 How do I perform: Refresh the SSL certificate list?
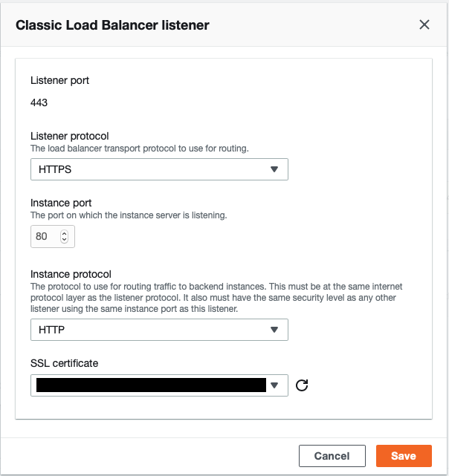[x=302, y=385]
